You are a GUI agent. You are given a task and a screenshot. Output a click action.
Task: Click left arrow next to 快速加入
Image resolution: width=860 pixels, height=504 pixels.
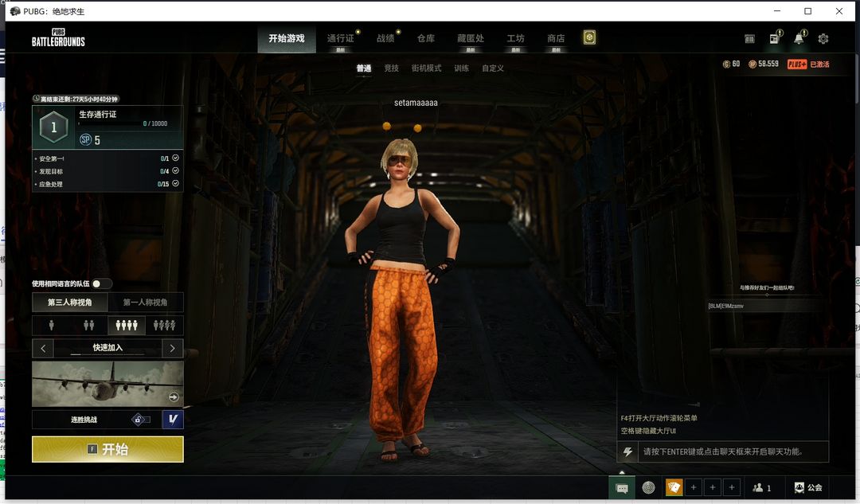coord(43,348)
